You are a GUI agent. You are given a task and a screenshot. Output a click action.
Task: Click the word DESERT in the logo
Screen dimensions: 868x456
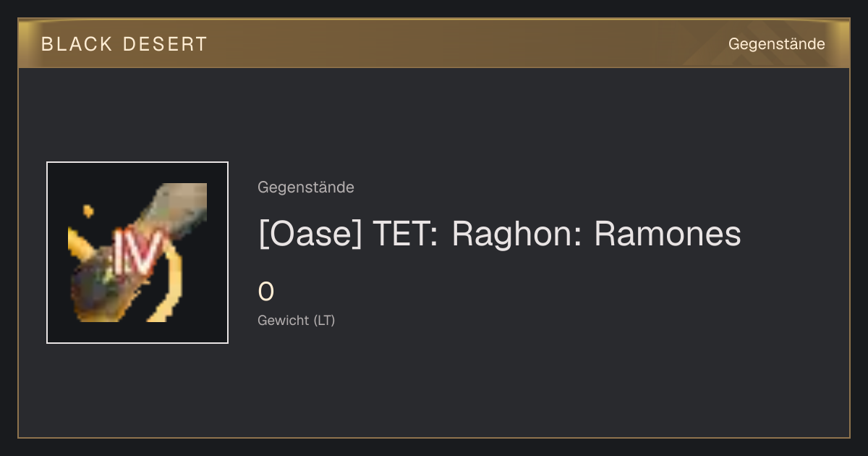(x=164, y=44)
